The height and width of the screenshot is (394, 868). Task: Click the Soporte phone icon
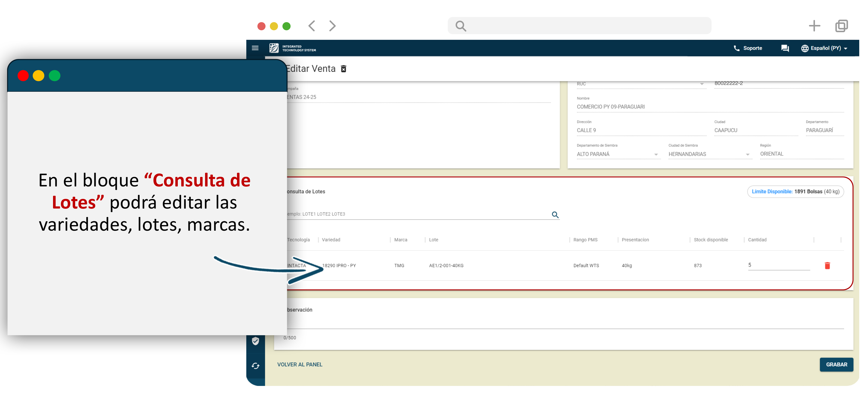737,48
